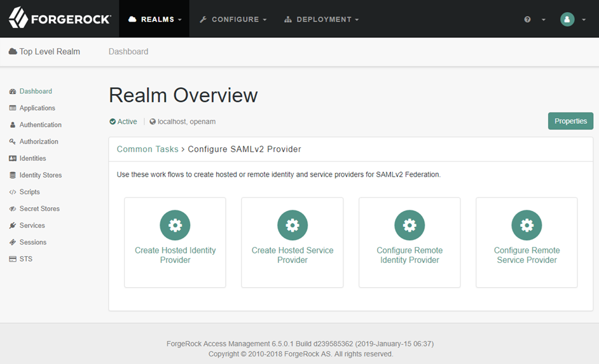This screenshot has height=364, width=599.
Task: Go to Authentication in the sidebar
Action: tap(41, 125)
